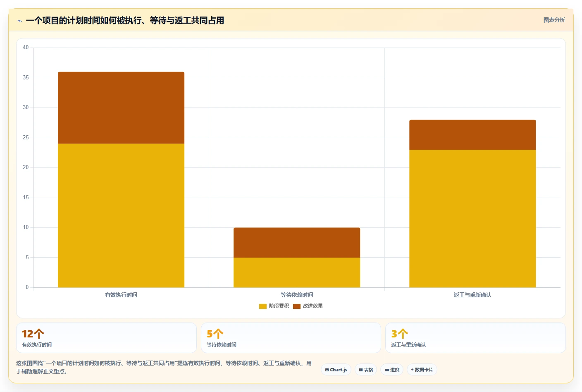This screenshot has width=582, height=392.
Task: Select the 进度 tag chip
Action: click(392, 370)
